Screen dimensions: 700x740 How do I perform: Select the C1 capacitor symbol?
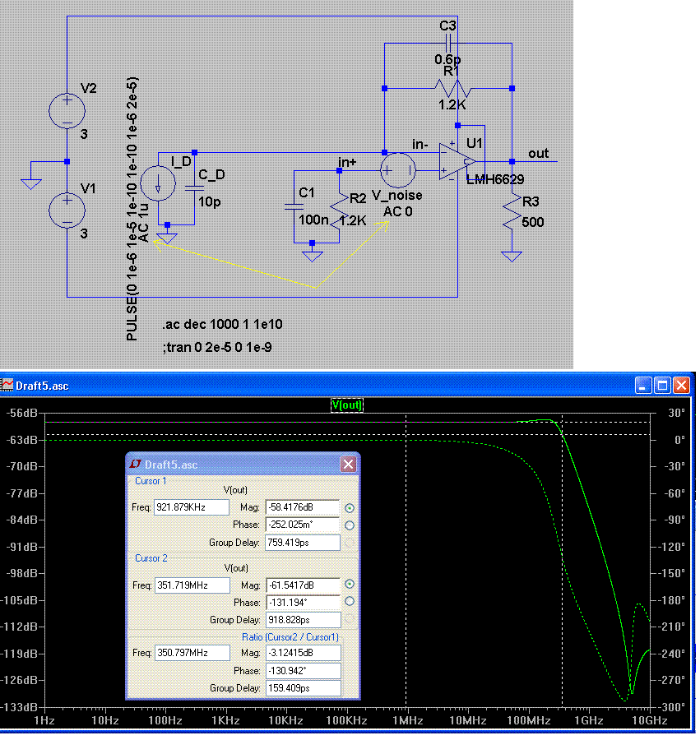click(294, 206)
